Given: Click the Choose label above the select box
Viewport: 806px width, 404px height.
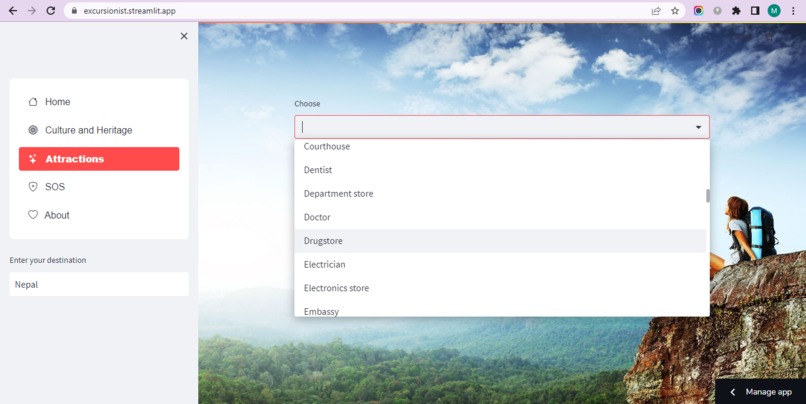Looking at the screenshot, I should pos(307,104).
